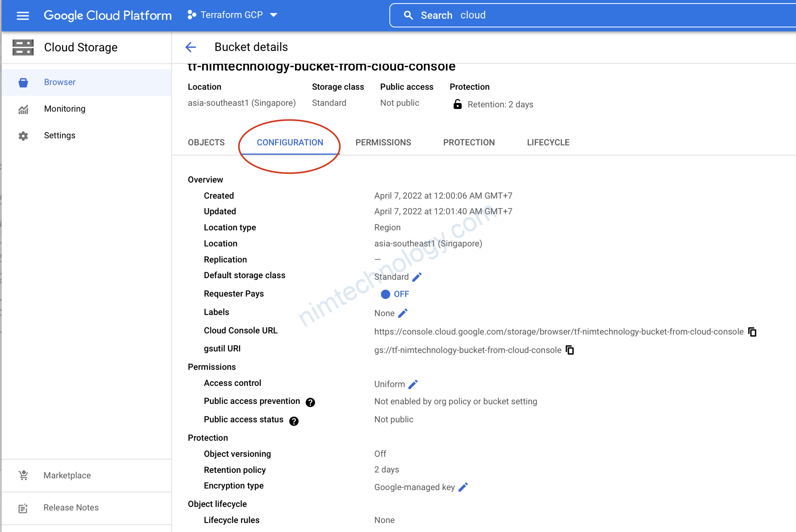796x532 pixels.
Task: Click the Google-managed key value
Action: [x=414, y=487]
